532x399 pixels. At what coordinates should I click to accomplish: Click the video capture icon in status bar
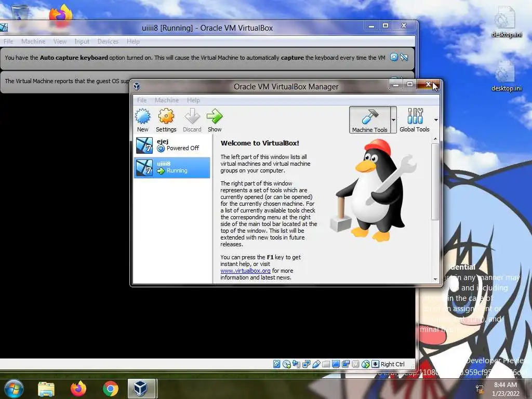[345, 364]
